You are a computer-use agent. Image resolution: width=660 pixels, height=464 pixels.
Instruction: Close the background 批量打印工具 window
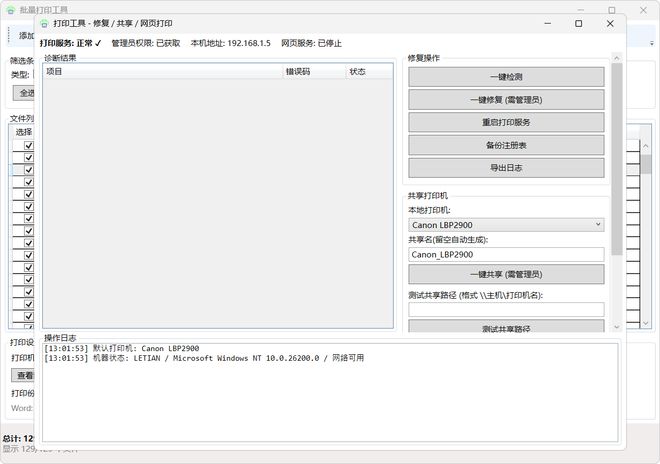(643, 10)
